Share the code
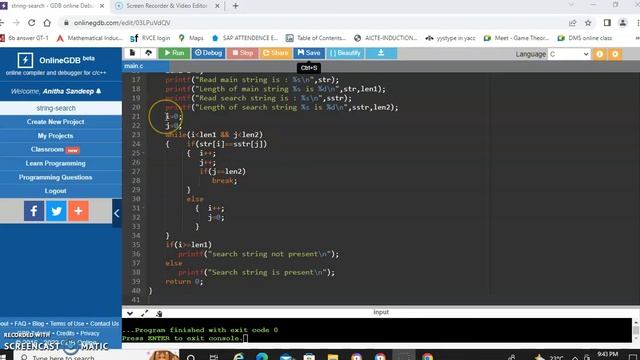 [x=276, y=53]
